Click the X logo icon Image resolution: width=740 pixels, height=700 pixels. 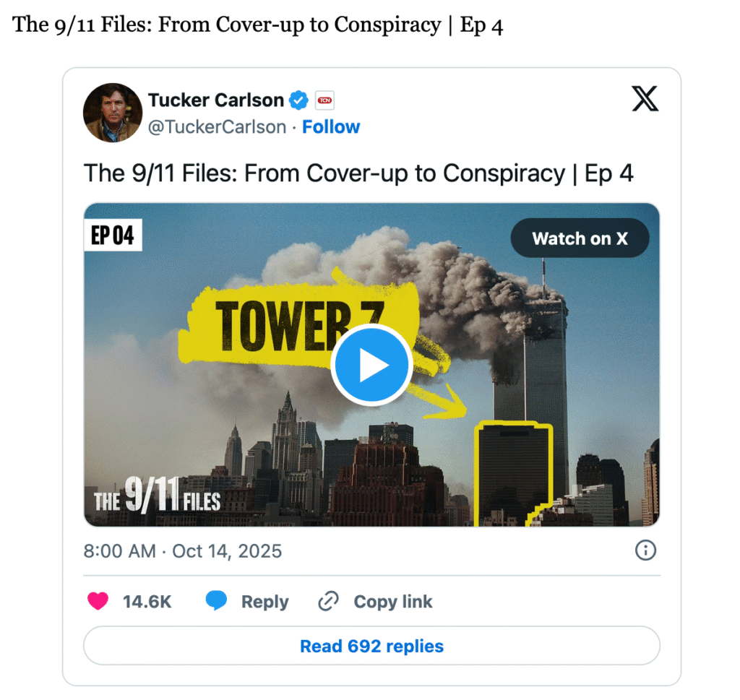point(645,98)
